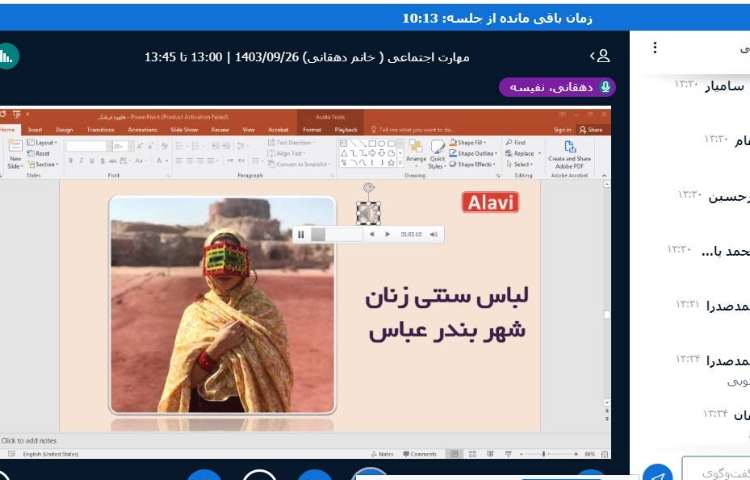Click Create and Share Adobe PDF icon
Viewport: 750px width, 480px height.
click(569, 153)
